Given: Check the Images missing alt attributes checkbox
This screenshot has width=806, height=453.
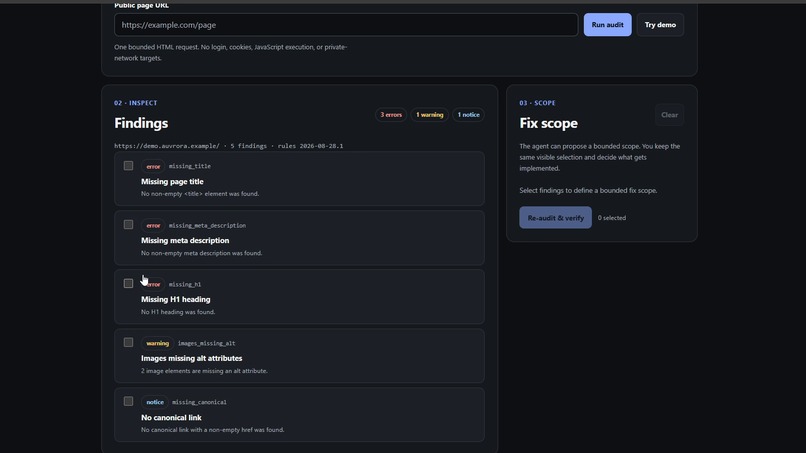Looking at the screenshot, I should [x=129, y=342].
